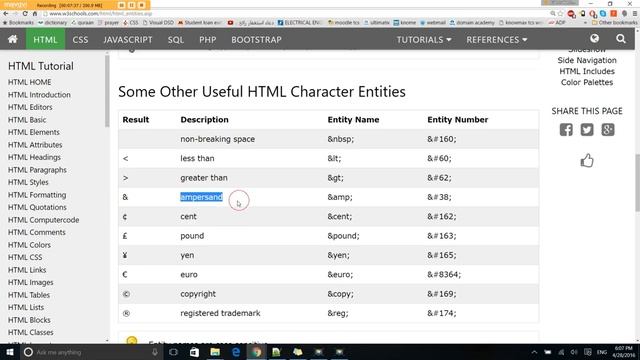The width and height of the screenshot is (640, 360).
Task: Click the 'registered trademark' description
Action: coord(220,313)
